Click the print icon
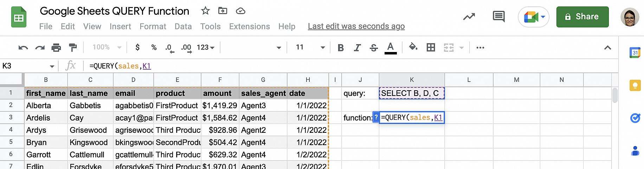The image size is (644, 169). 56,47
